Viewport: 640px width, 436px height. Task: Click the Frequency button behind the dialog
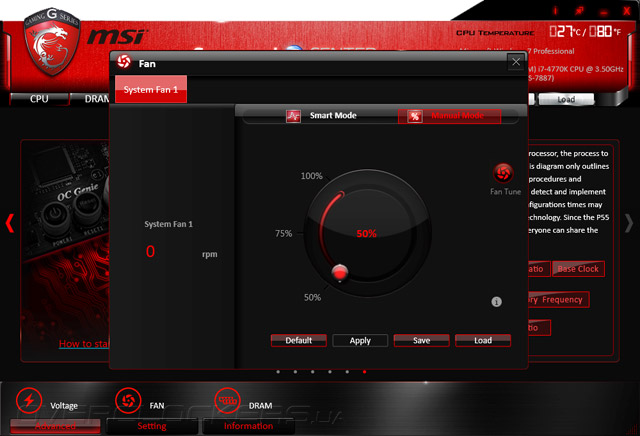tap(559, 300)
